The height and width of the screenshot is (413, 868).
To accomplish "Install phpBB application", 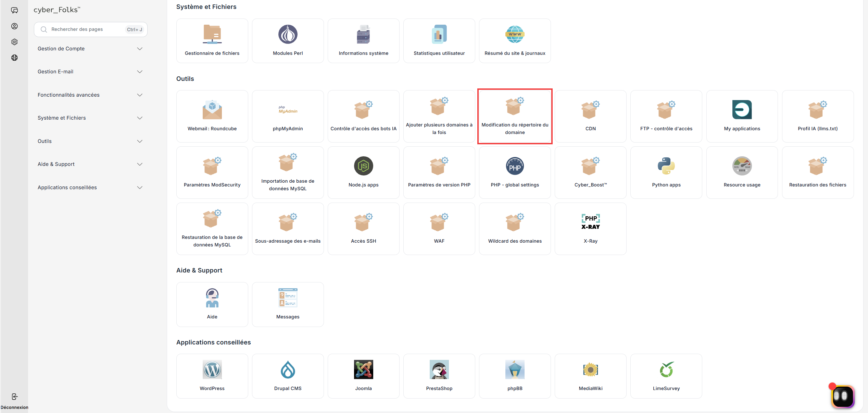I will coord(515,376).
